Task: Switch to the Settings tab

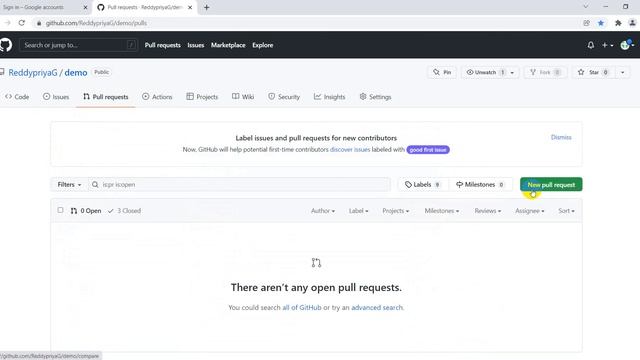Action: (x=376, y=97)
